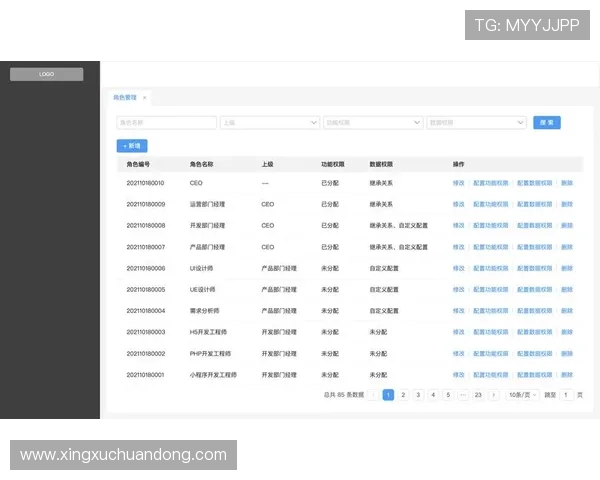Click the 搜索 button
The image size is (600, 480).
547,122
